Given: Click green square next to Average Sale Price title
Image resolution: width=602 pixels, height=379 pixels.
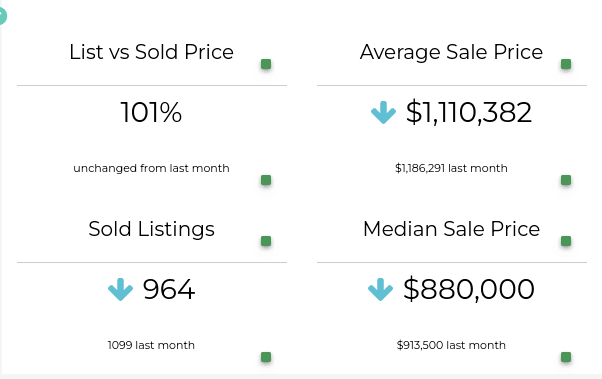Looking at the screenshot, I should pyautogui.click(x=566, y=64).
